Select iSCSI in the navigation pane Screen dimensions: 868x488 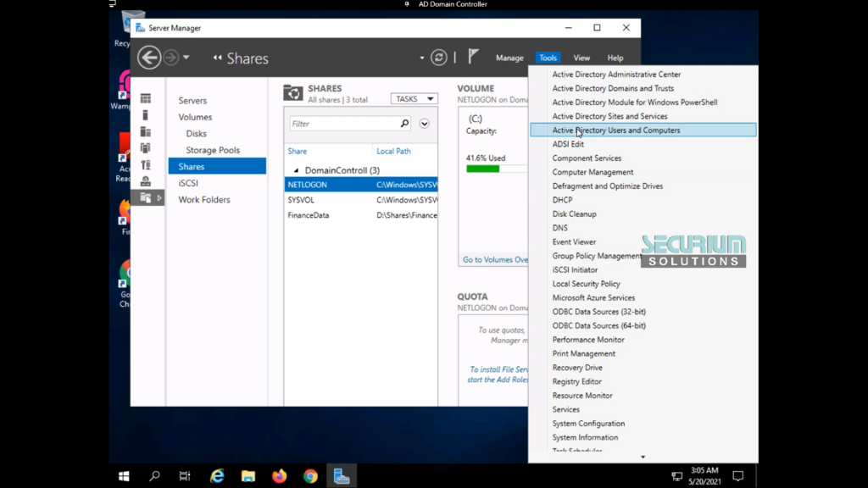[x=188, y=183]
